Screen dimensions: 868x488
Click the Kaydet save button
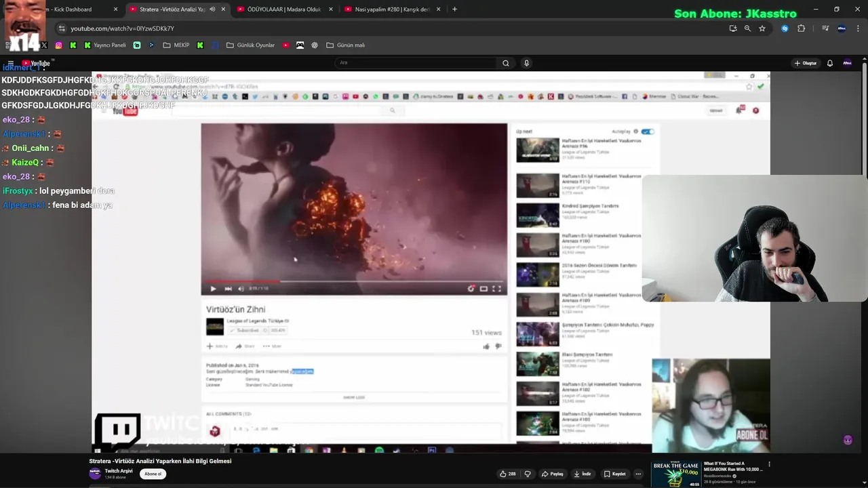point(615,474)
